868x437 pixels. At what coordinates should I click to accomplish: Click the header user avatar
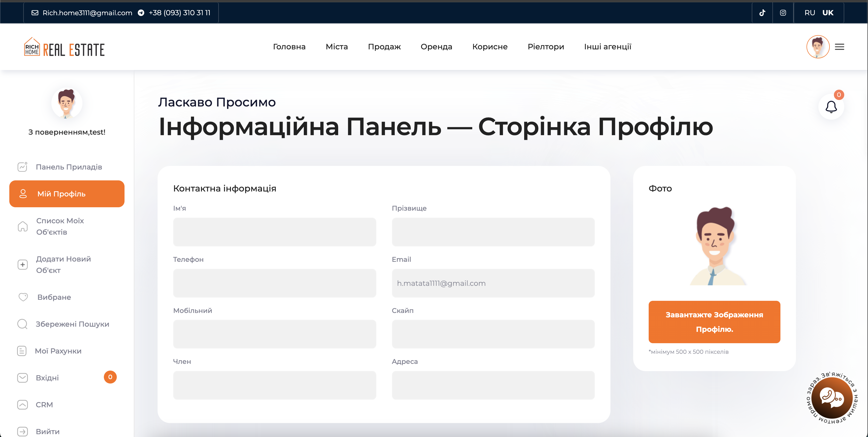818,47
